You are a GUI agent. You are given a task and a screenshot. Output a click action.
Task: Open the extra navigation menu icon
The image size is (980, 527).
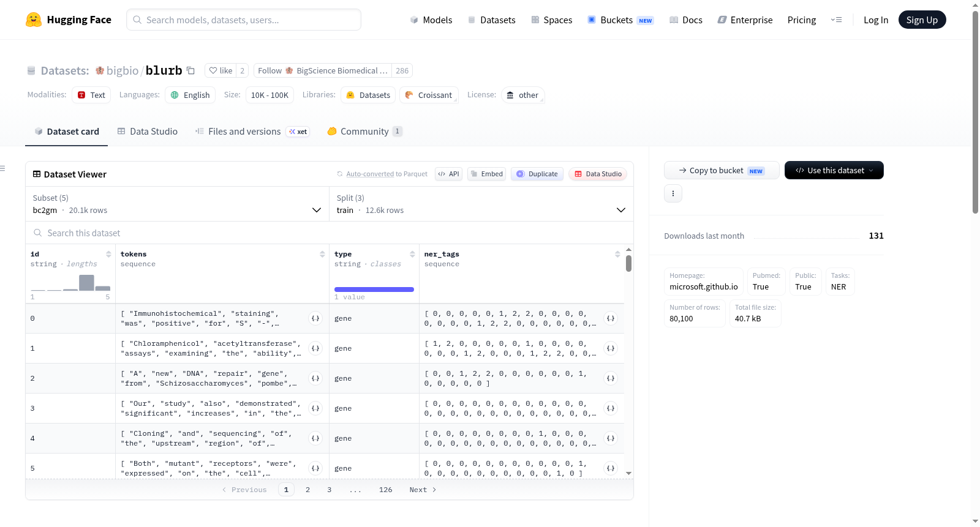click(x=836, y=20)
